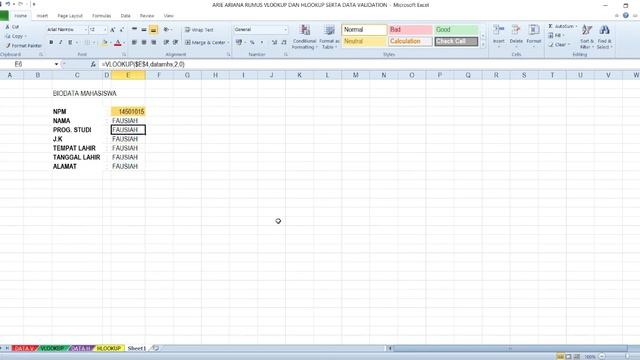Increase decimal places
The height and width of the screenshot is (360, 640).
(274, 42)
